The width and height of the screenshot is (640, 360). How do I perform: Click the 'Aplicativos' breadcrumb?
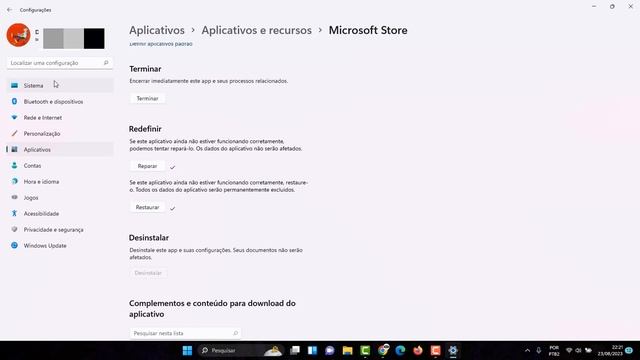[x=157, y=30]
